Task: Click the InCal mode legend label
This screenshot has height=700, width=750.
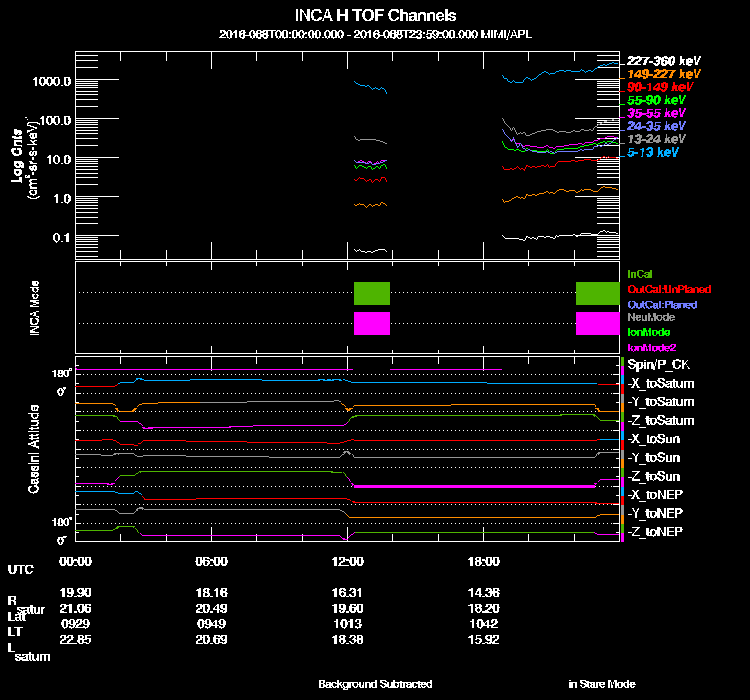Action: click(x=640, y=273)
